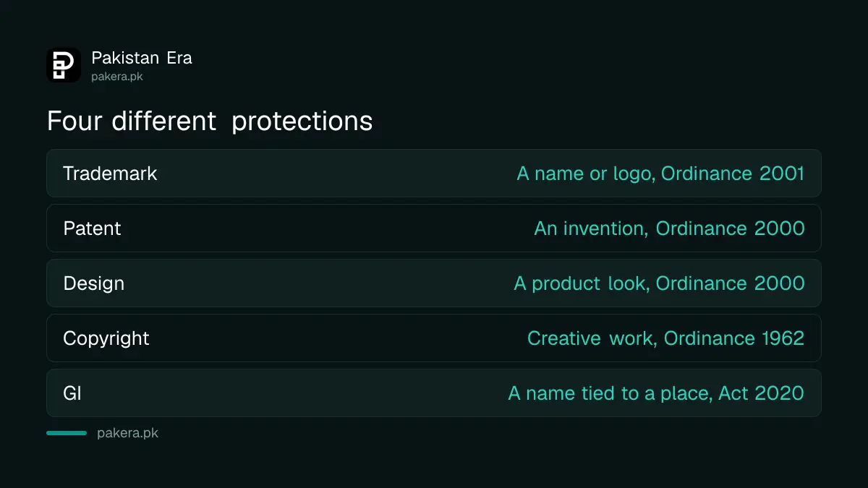The height and width of the screenshot is (488, 868).
Task: Click the empty middle of Trademark row
Action: tap(337, 174)
